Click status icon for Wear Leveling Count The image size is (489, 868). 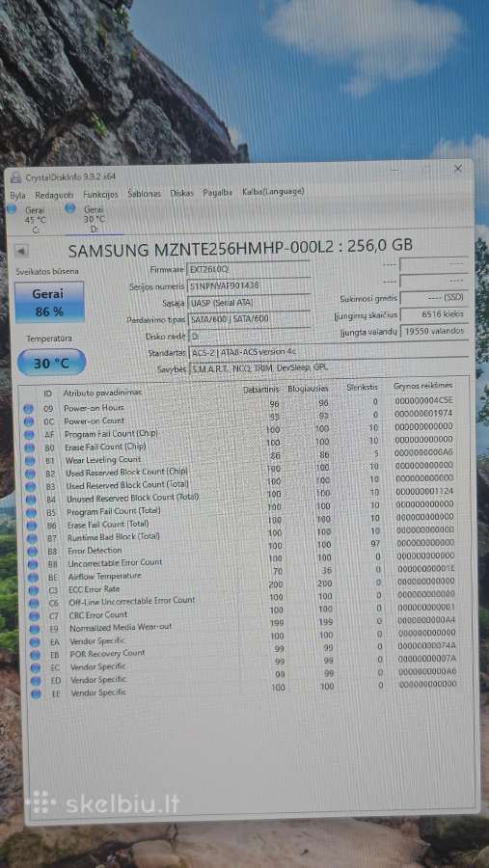tap(29, 461)
